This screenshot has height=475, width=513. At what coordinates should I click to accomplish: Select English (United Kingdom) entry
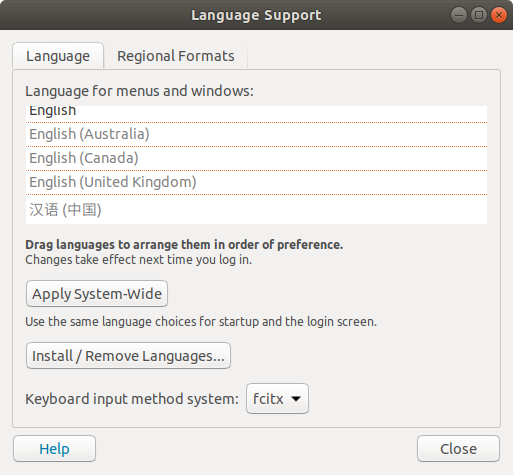256,182
